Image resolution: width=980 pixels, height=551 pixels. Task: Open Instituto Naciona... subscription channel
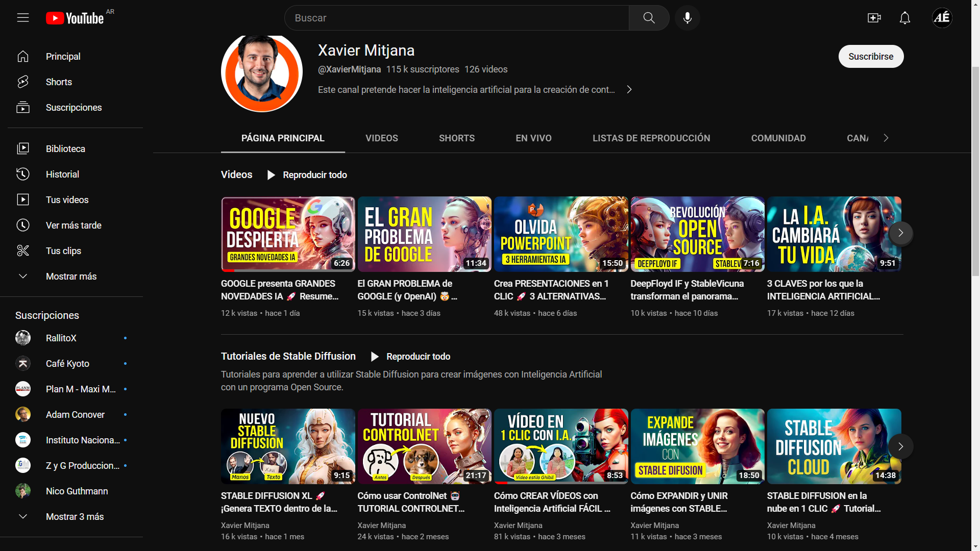click(x=71, y=440)
